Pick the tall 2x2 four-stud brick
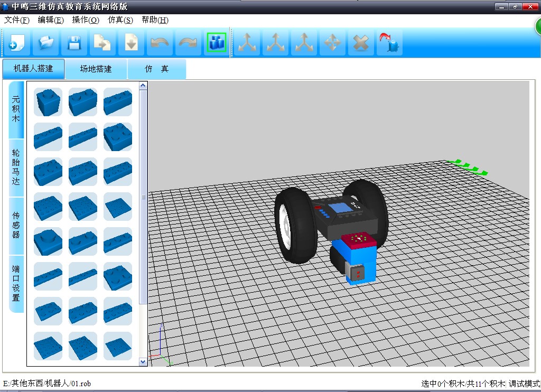The image size is (541, 392). click(118, 137)
